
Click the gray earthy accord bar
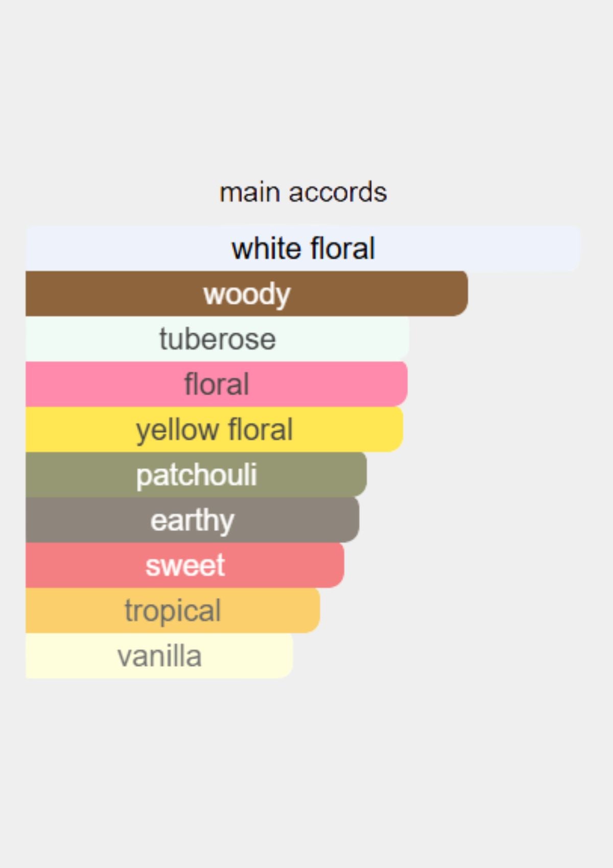(x=296, y=520)
